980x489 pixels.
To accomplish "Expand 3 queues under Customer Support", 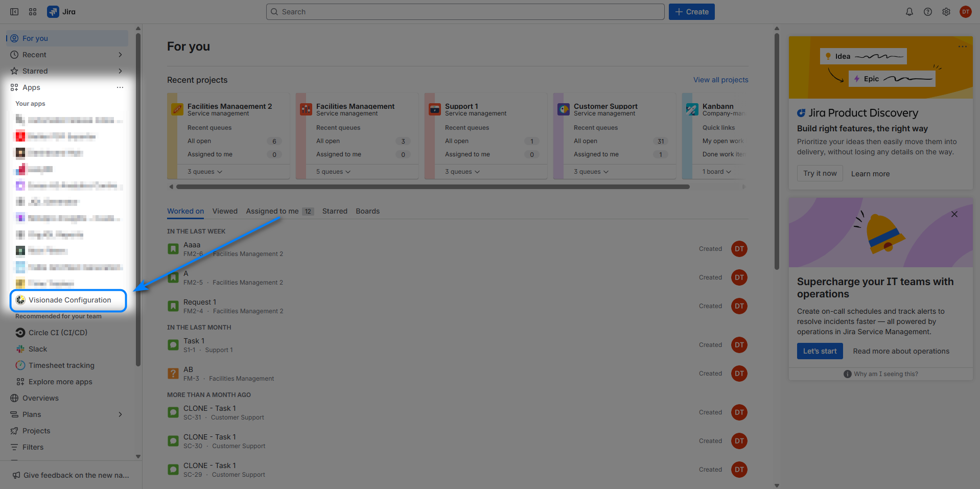I will pyautogui.click(x=591, y=172).
